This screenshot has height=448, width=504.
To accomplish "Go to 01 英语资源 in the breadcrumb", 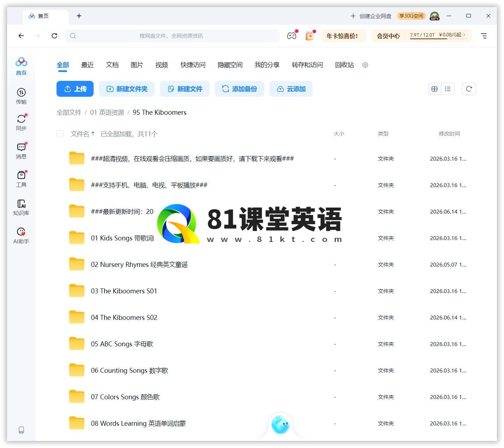I will tap(107, 113).
